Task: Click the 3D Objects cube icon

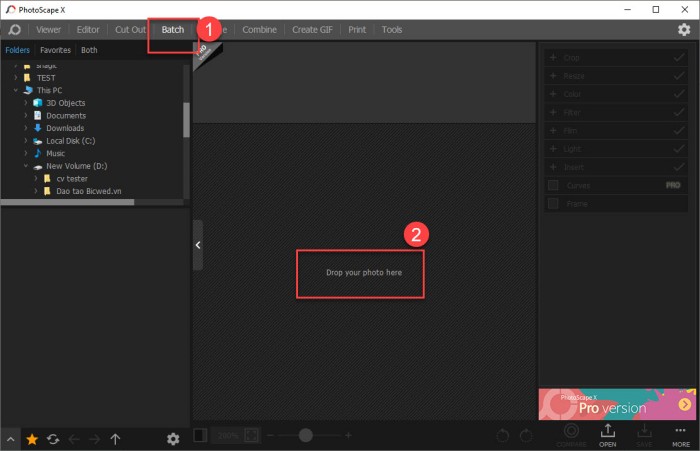Action: (x=38, y=103)
